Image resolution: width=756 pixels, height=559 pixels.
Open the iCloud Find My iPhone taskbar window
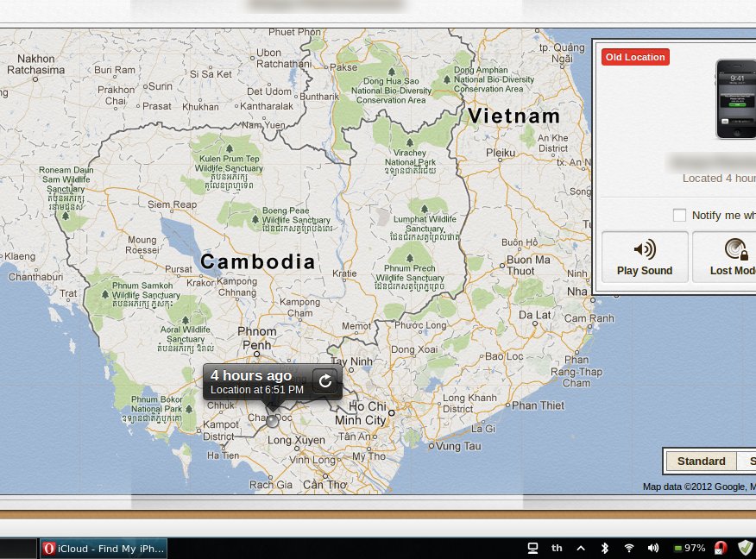[x=104, y=549]
